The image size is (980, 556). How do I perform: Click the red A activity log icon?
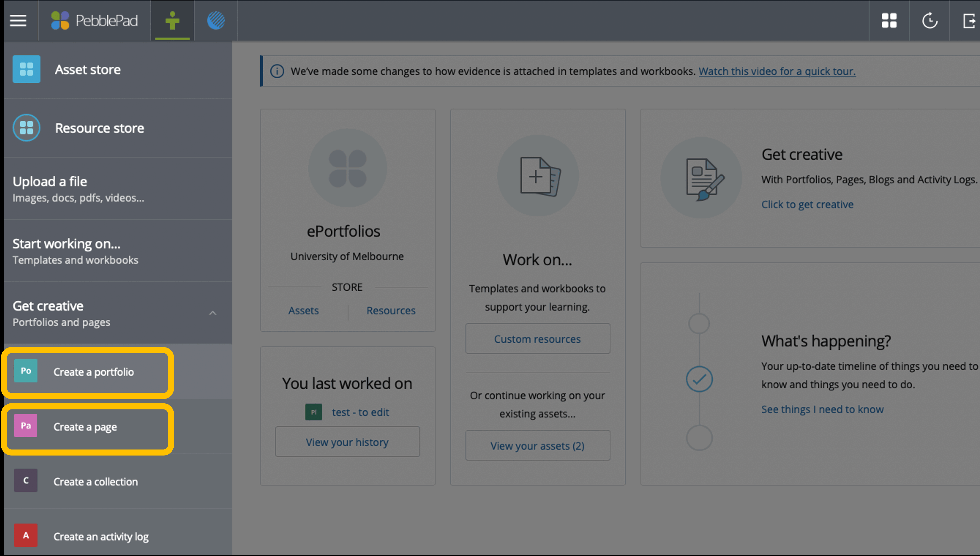pyautogui.click(x=26, y=535)
